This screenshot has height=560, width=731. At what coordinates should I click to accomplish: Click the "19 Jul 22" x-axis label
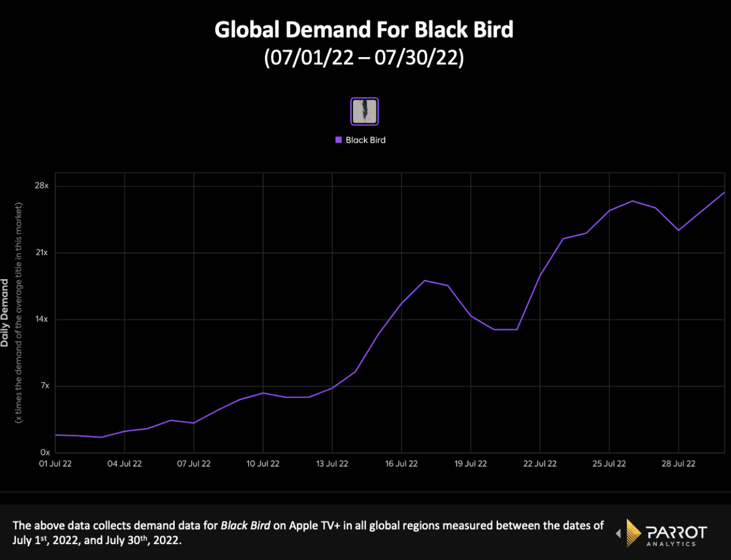[x=471, y=464]
